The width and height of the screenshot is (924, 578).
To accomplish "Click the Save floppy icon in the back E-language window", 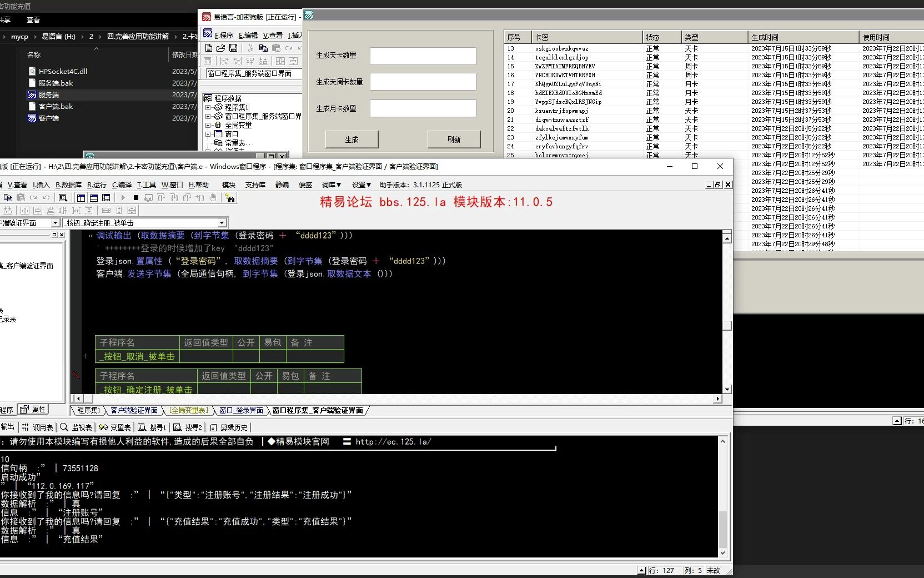I will [x=233, y=48].
